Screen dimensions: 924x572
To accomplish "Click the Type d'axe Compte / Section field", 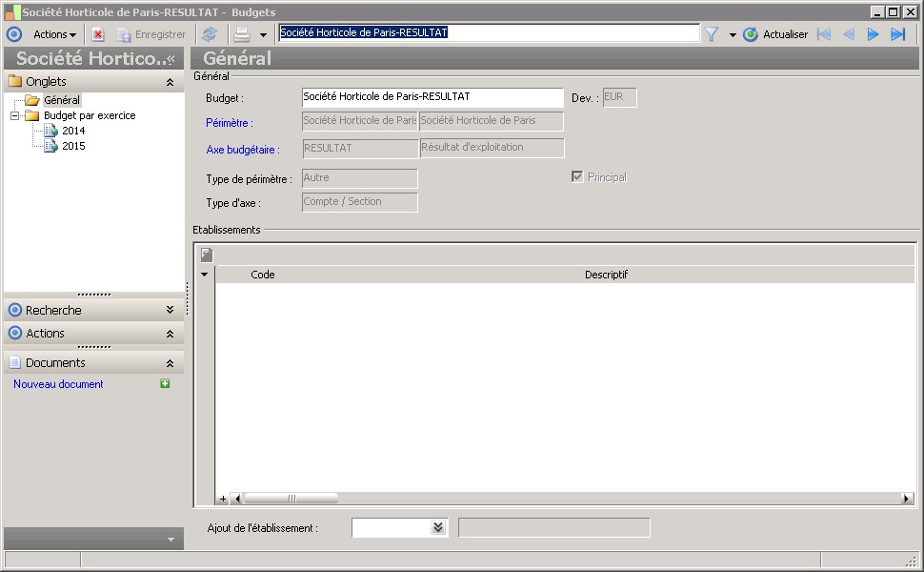I will click(x=359, y=202).
